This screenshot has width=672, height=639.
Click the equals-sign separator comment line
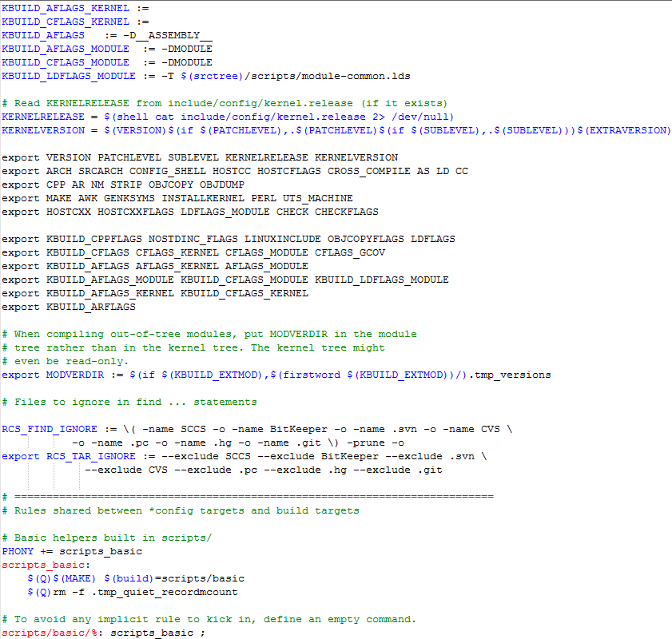click(x=248, y=497)
